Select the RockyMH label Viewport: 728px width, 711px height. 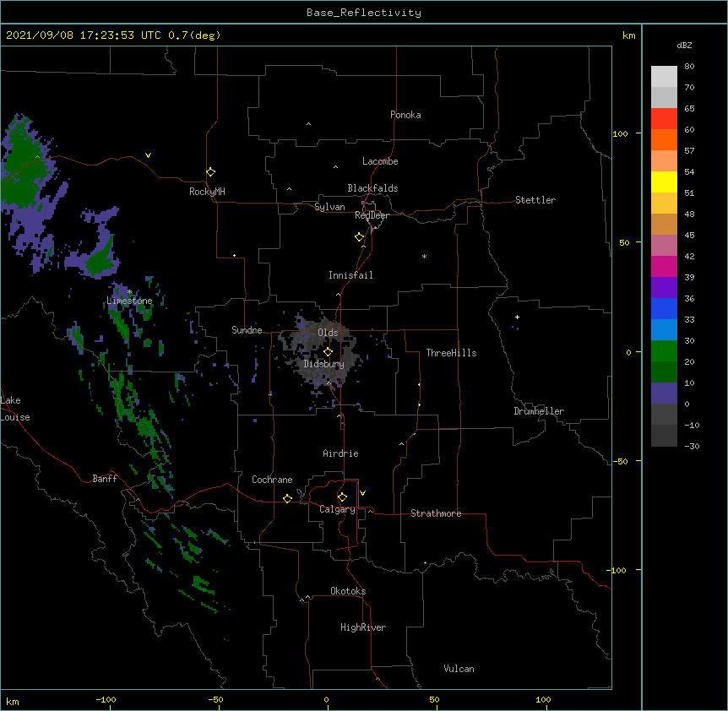click(x=207, y=192)
